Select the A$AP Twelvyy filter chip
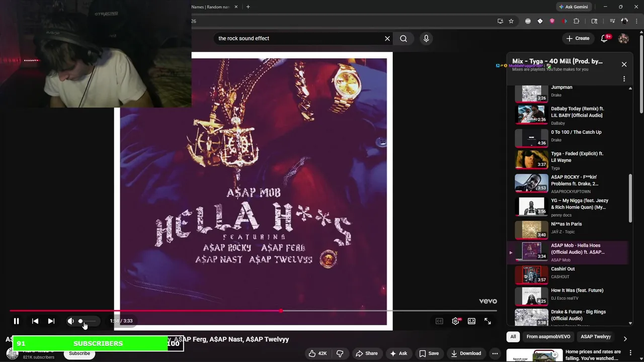644x362 pixels. coord(596,337)
